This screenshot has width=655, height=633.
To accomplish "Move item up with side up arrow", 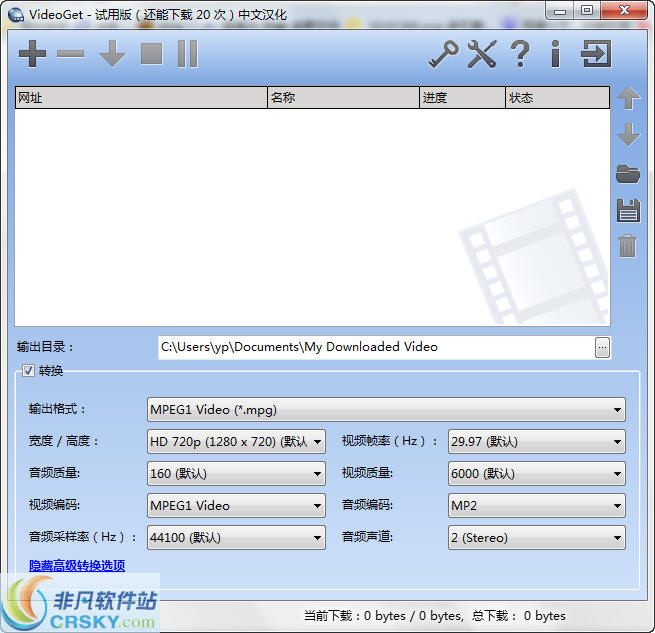I will 628,98.
